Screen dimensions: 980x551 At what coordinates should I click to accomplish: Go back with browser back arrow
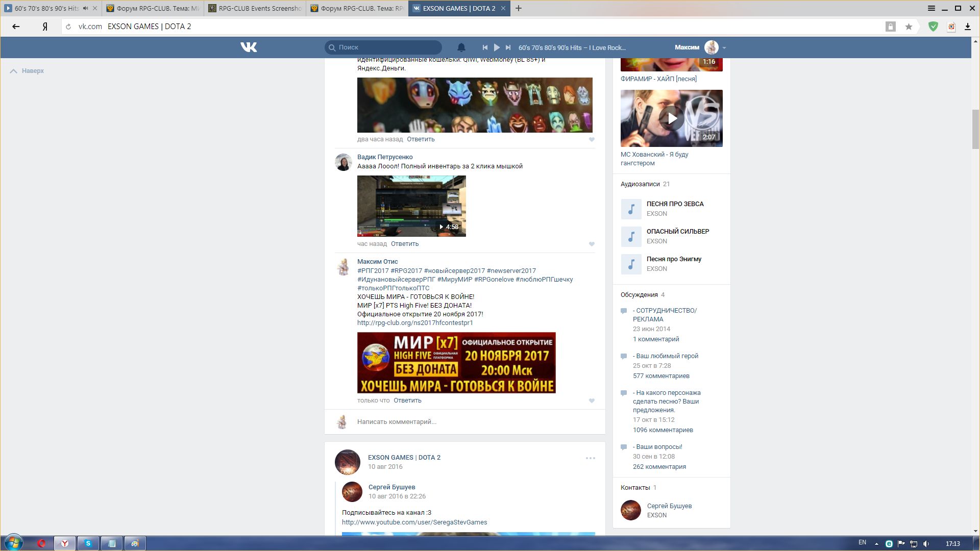point(16,27)
